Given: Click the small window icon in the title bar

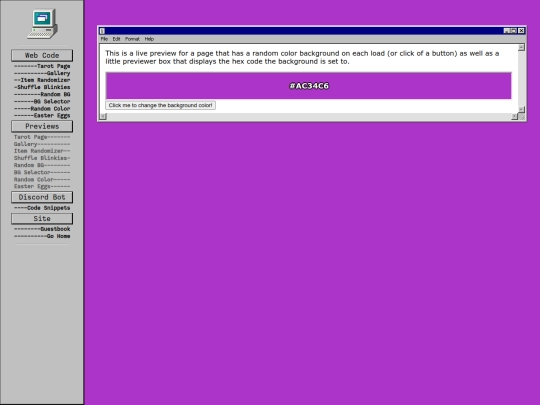Looking at the screenshot, I should point(102,31).
